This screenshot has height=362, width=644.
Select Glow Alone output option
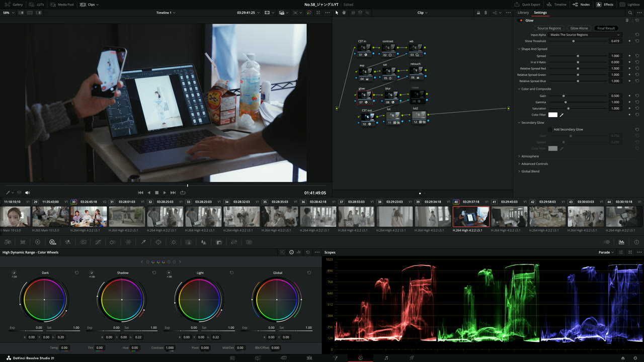pos(579,28)
